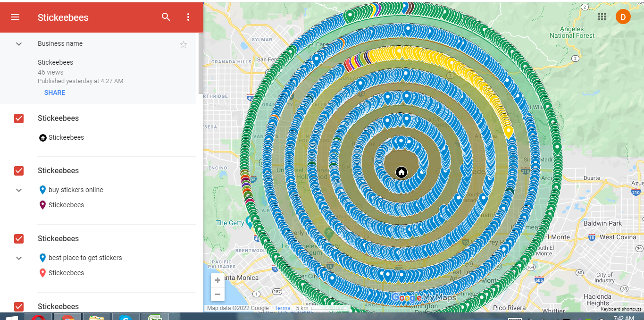This screenshot has width=644, height=320.
Task: Click blue pin for best place to get stickers
Action: click(x=43, y=258)
